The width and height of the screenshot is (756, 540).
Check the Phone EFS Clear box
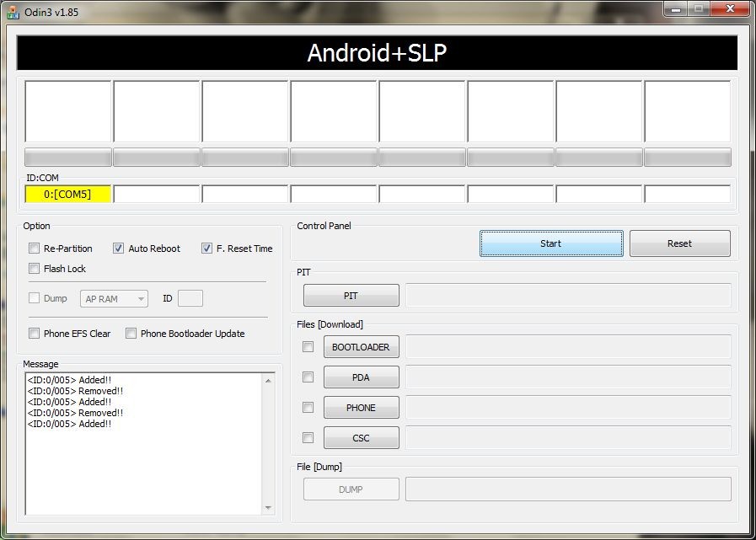[x=35, y=334]
